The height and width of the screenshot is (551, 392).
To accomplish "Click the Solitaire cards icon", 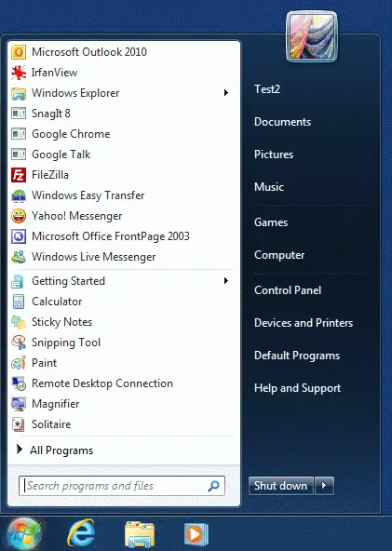I will click(x=19, y=424).
